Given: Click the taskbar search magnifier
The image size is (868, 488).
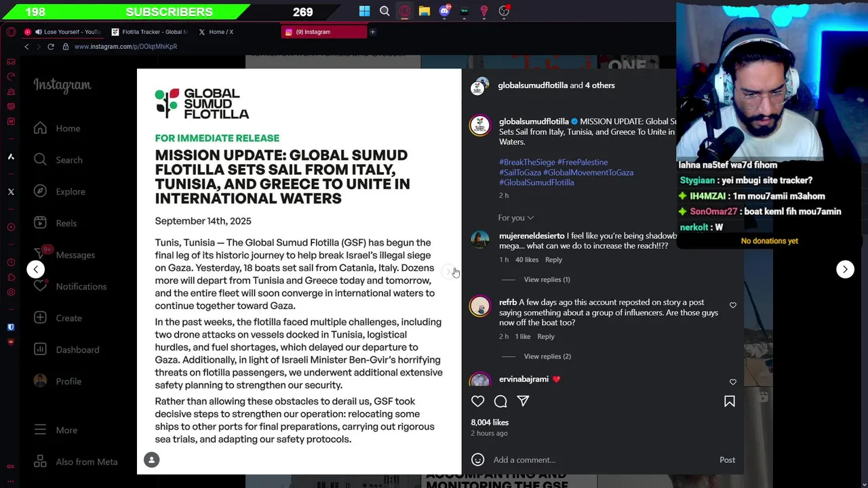Looking at the screenshot, I should [384, 11].
